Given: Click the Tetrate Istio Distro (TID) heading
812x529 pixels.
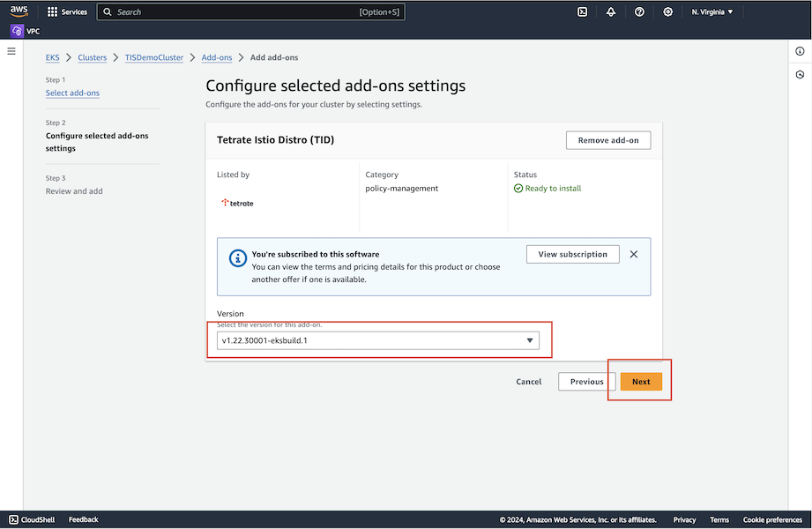Looking at the screenshot, I should pyautogui.click(x=275, y=140).
